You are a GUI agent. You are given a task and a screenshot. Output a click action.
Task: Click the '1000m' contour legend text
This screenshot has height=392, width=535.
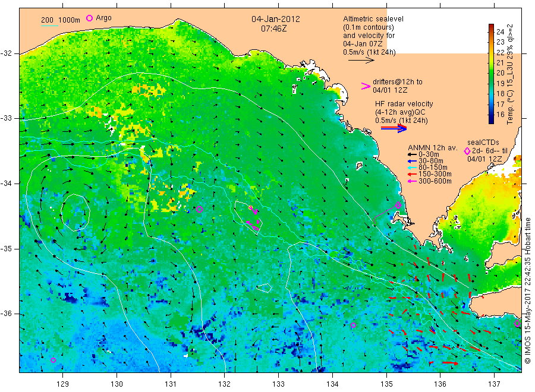click(70, 20)
